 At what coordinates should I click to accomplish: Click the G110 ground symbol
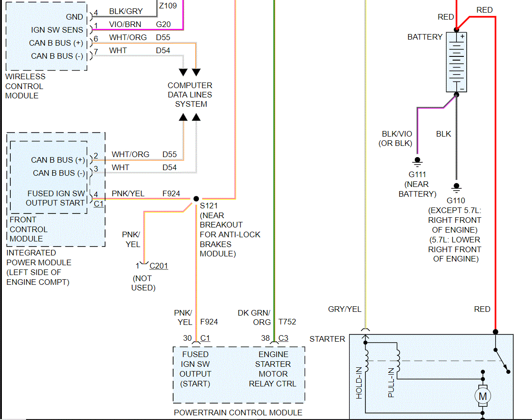(x=456, y=187)
